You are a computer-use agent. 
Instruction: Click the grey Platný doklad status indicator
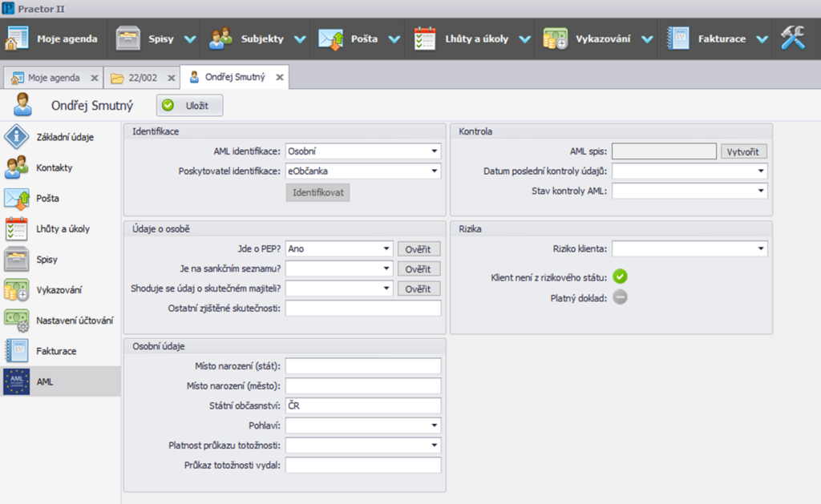(x=620, y=297)
